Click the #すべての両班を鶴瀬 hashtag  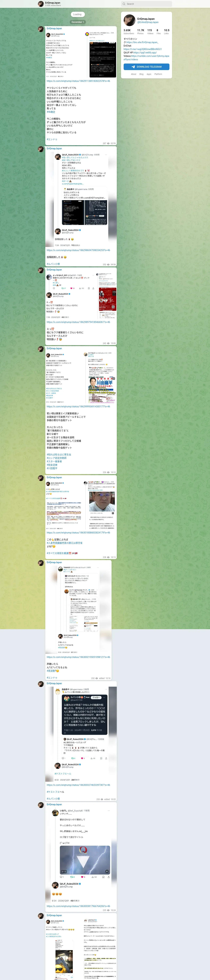58,553
